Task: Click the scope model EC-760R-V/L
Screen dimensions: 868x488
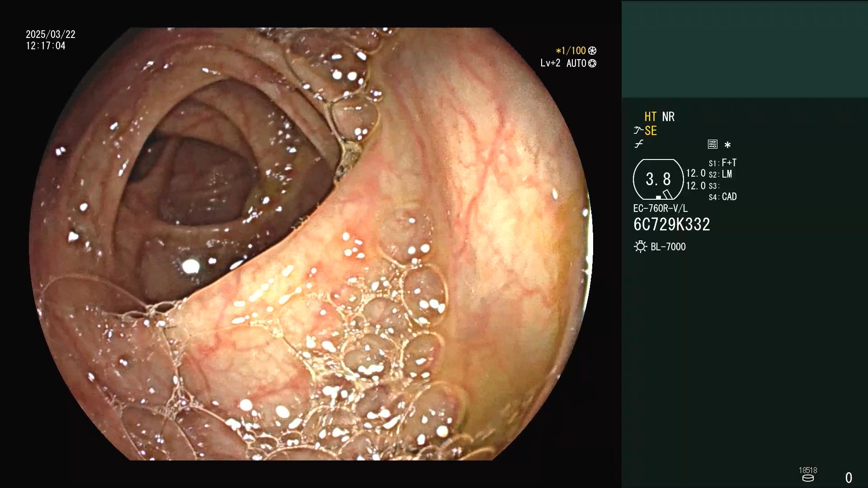Action: tap(660, 209)
